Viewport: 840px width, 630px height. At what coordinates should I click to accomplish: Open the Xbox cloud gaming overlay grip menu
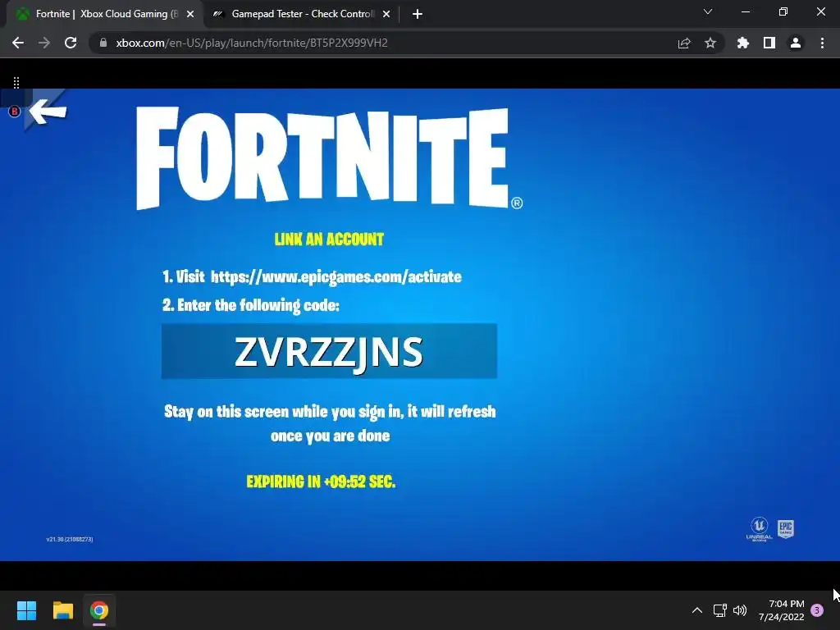click(16, 83)
